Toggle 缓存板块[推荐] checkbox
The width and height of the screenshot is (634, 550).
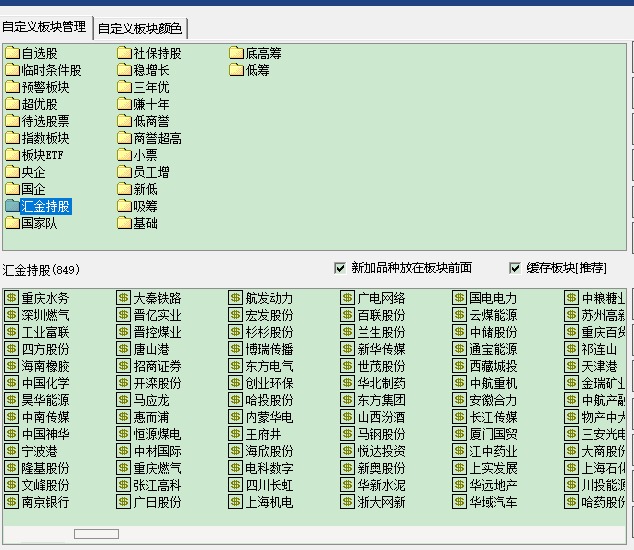[x=515, y=268]
